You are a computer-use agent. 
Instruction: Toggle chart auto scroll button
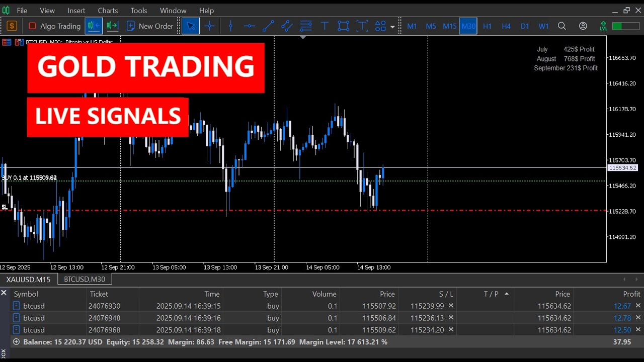click(x=112, y=26)
